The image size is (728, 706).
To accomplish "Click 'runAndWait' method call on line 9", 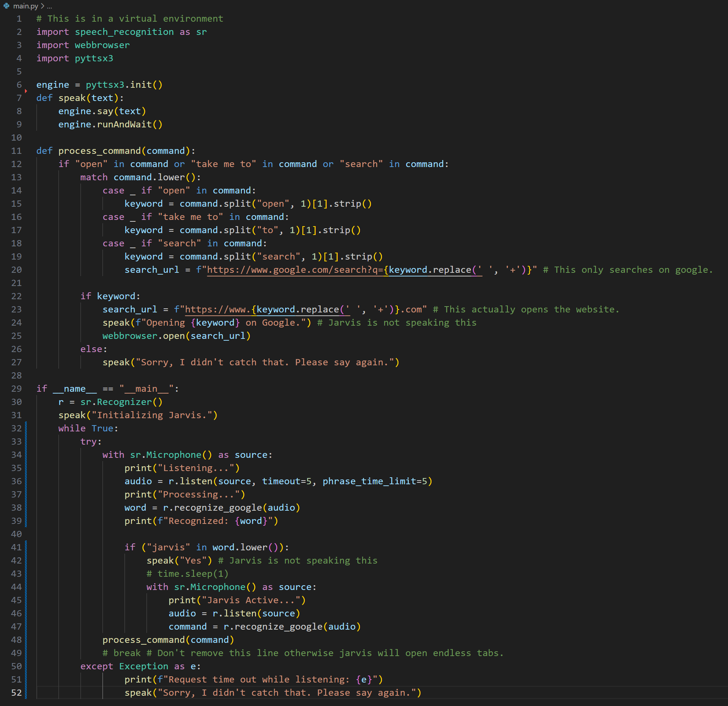I will [124, 124].
